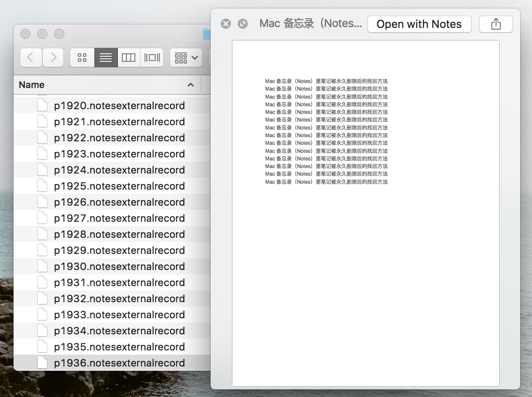Click file icon of p1920.notesexternalrecord
This screenshot has height=397, width=532.
coord(42,105)
